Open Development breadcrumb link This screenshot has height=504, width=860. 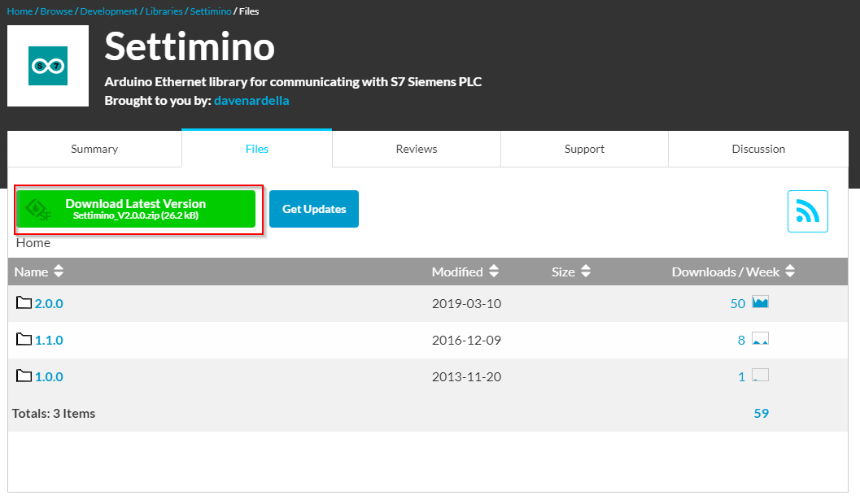(x=109, y=11)
